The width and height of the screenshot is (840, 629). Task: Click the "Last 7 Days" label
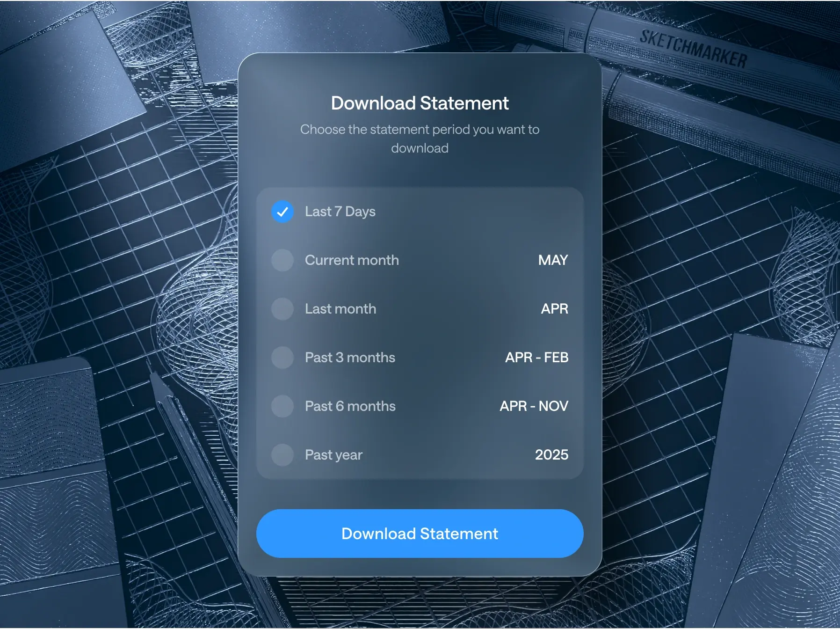(340, 212)
